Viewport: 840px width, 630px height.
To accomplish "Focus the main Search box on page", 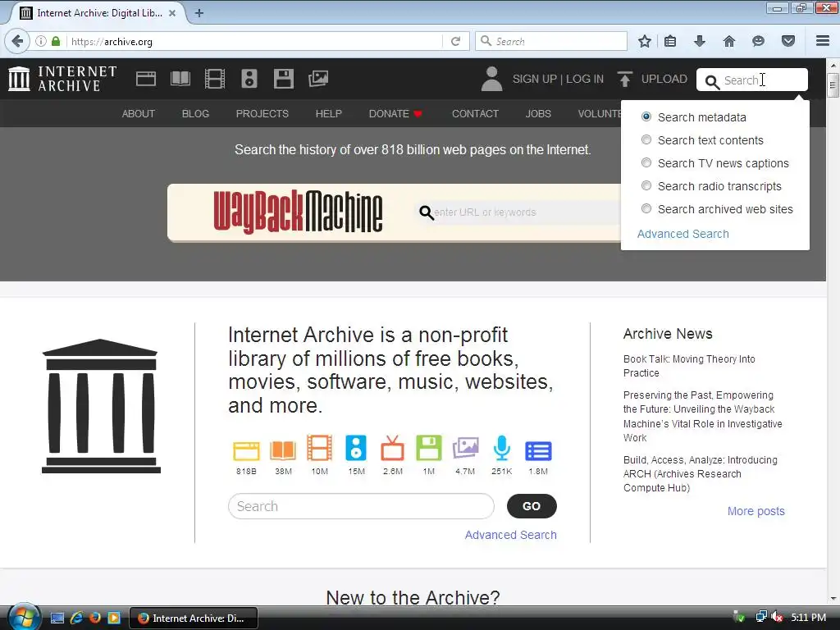I will (361, 506).
